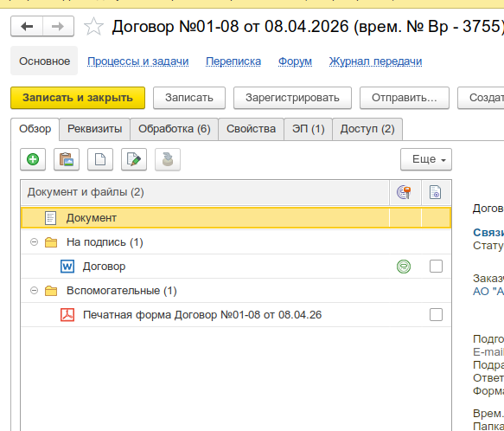Click the blank page create file icon
Viewport: 504px width, 431px height.
(100, 159)
